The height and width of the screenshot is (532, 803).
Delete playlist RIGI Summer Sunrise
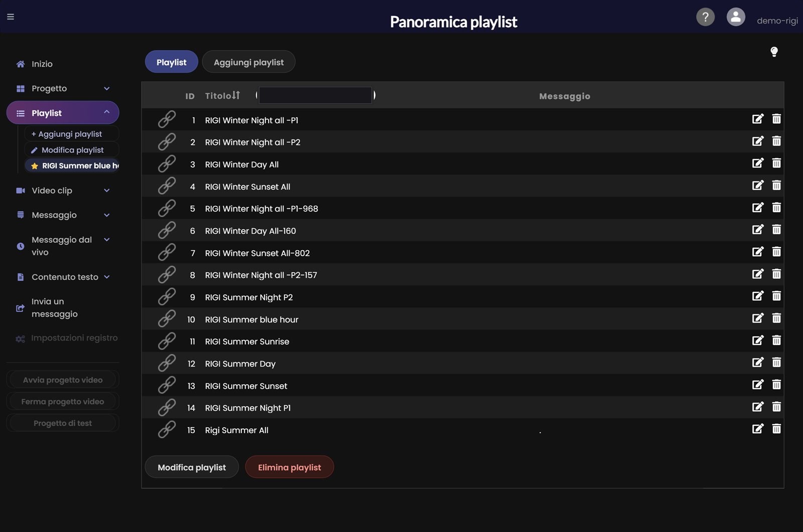pos(776,340)
